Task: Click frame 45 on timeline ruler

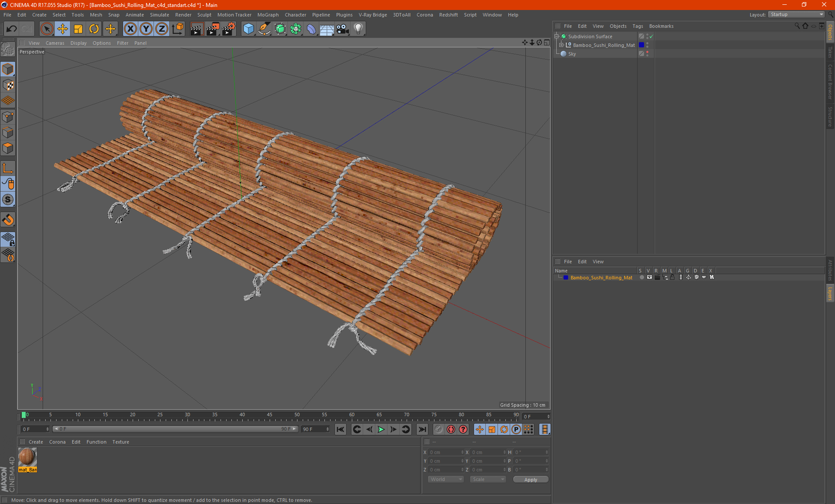Action: [270, 415]
